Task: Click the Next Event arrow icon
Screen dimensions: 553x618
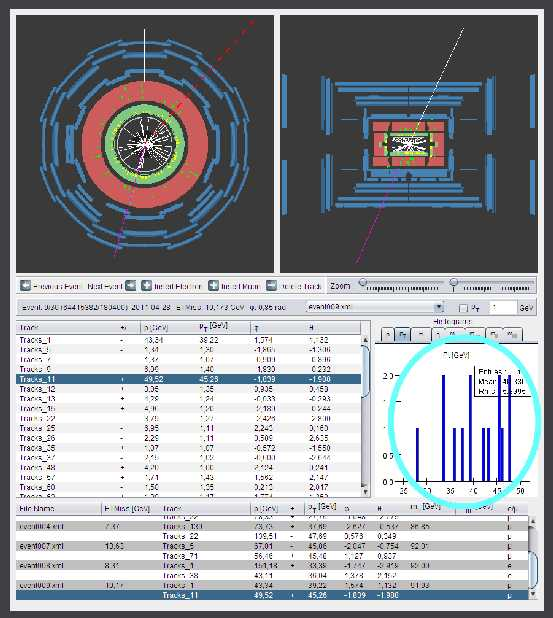Action: click(130, 286)
